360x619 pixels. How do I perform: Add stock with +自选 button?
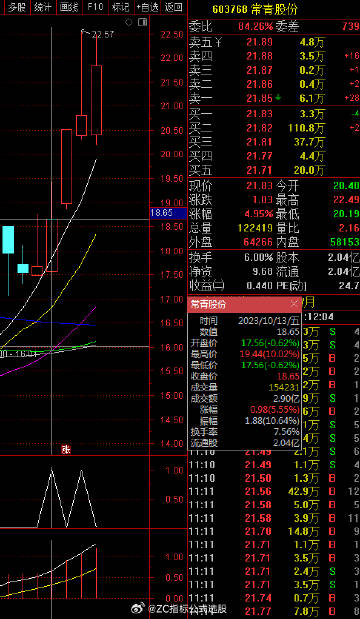tap(147, 7)
